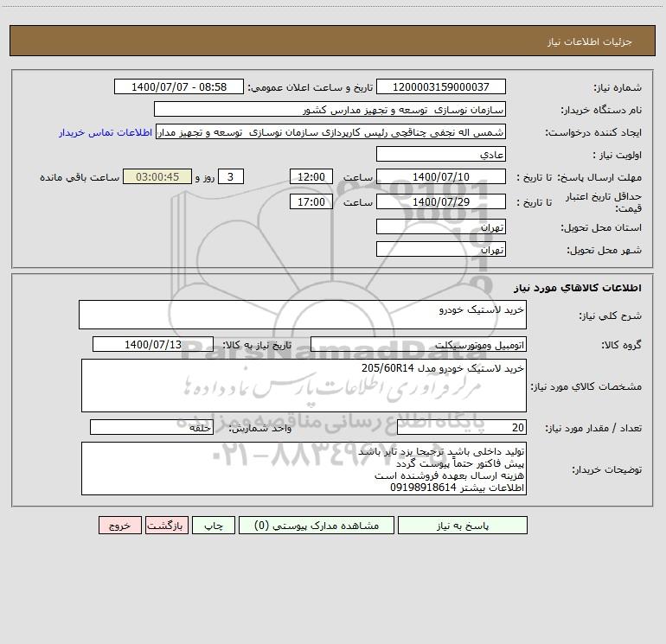Screen dimensions: 666x644
Task: Click the validity time field 17:00
Action: click(311, 201)
